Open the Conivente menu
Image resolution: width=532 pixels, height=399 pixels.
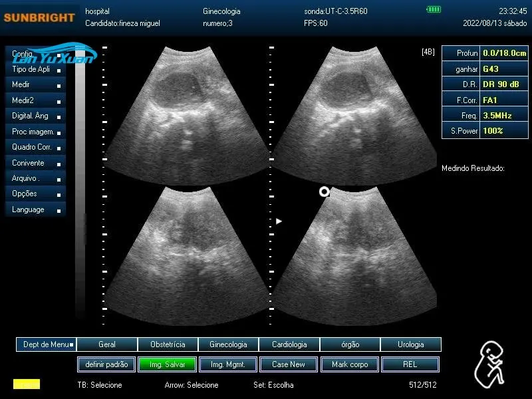tap(35, 163)
